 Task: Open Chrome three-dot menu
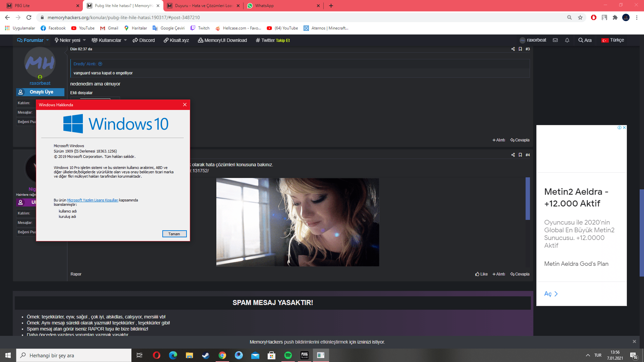pos(637,17)
